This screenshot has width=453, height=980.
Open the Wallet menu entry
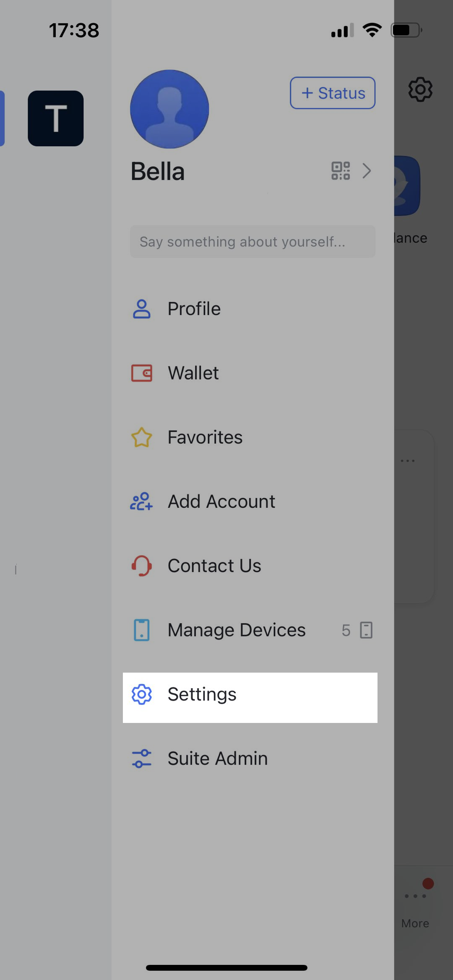click(193, 373)
